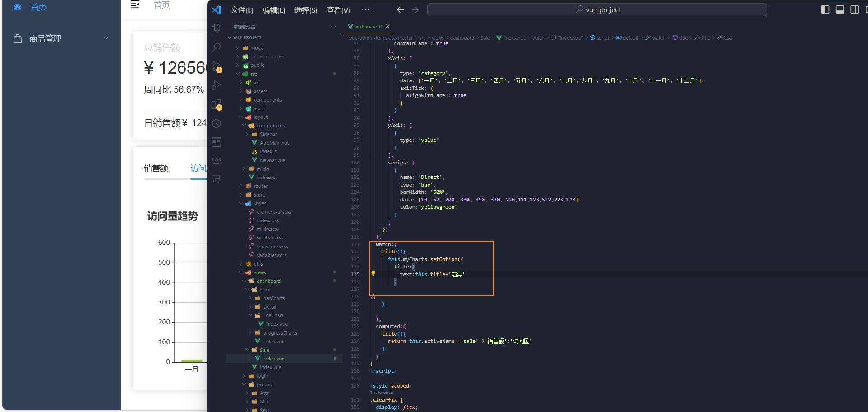Expand the 商品管理 menu chevron
The height and width of the screenshot is (412, 868).
[106, 38]
